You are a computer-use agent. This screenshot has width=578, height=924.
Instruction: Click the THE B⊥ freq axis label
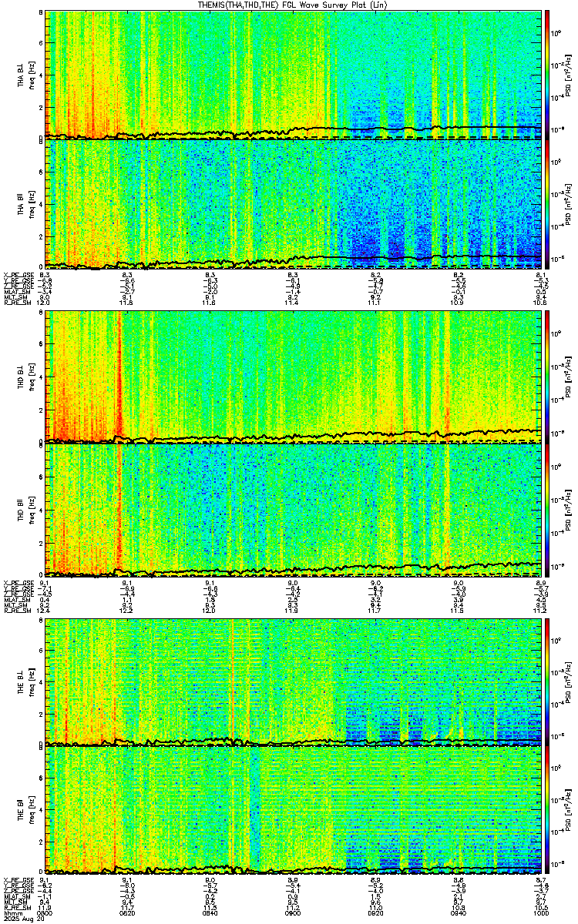pos(27,681)
